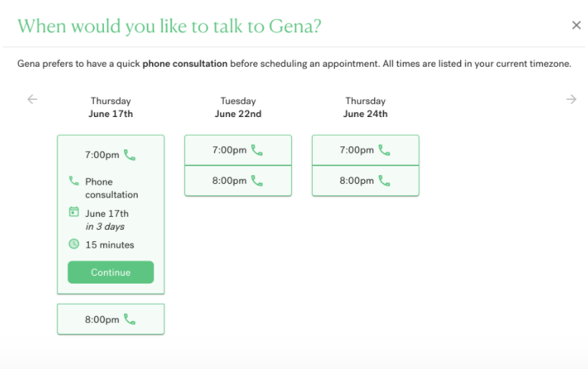Viewport: 588px width, 369px height.
Task: Click the Tuesday June 22nd column header
Action: (238, 108)
